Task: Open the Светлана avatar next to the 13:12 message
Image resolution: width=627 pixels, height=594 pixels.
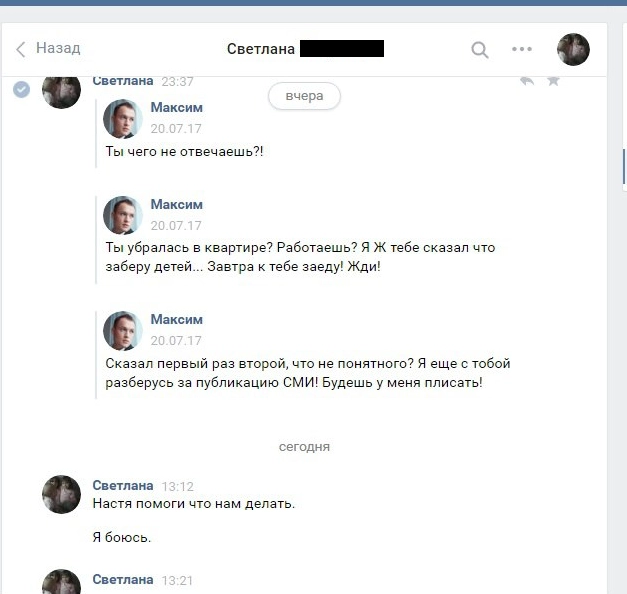Action: click(x=61, y=494)
